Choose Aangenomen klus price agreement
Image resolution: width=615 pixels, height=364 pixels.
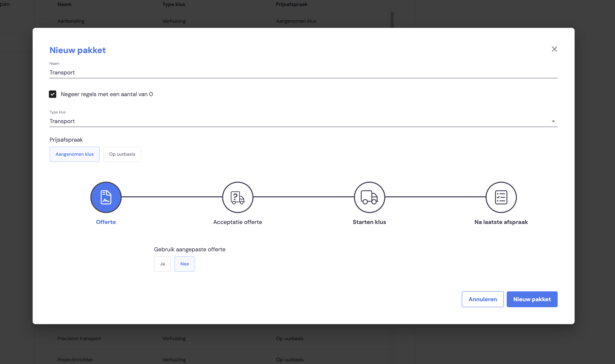pos(75,154)
